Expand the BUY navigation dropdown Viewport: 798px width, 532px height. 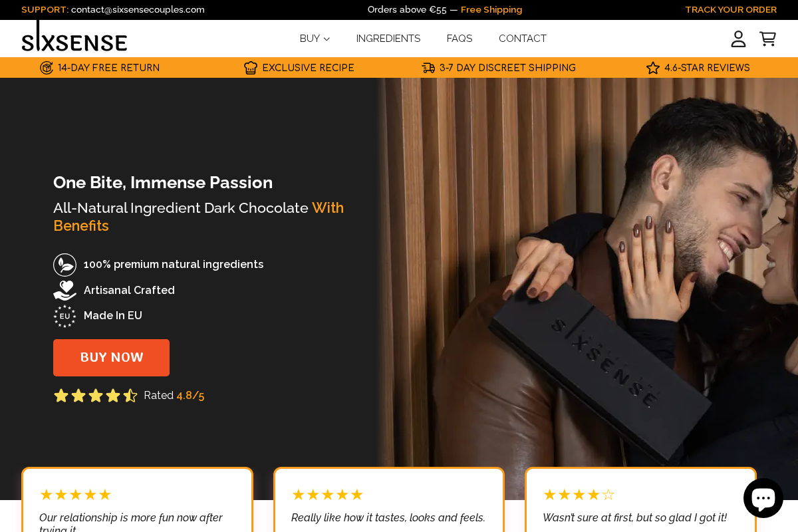(x=310, y=39)
